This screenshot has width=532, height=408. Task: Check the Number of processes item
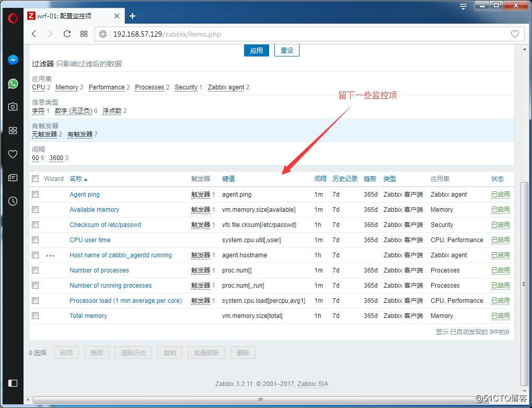click(36, 270)
